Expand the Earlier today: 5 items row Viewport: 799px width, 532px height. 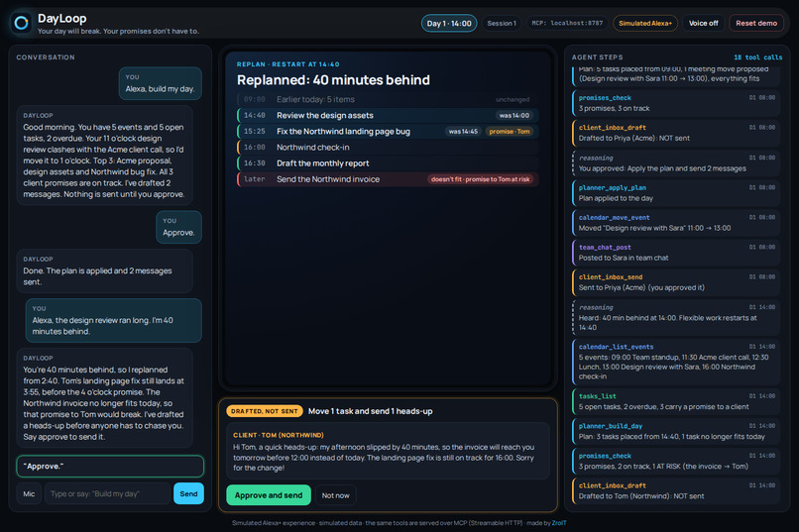pyautogui.click(x=388, y=99)
